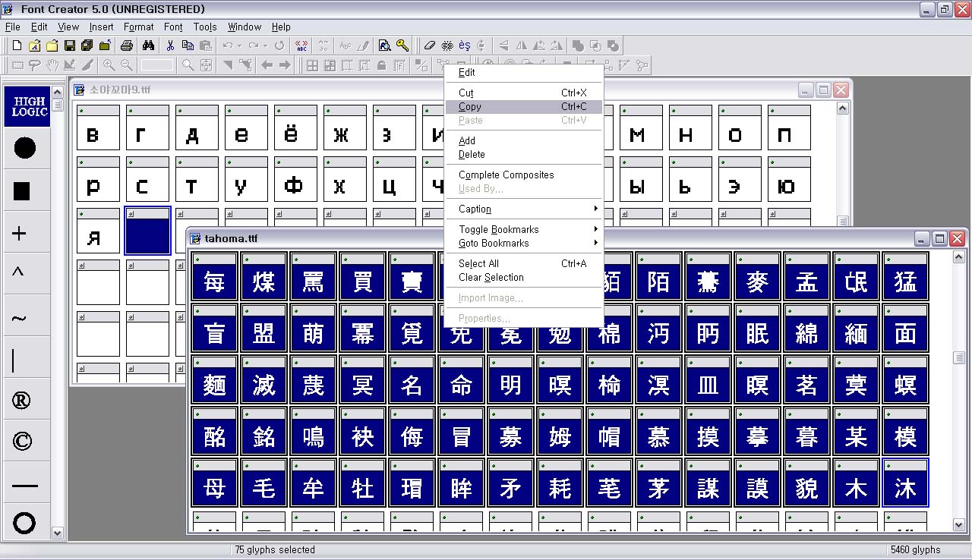Open the Font menu
Screen dimensions: 972x560
point(173,27)
